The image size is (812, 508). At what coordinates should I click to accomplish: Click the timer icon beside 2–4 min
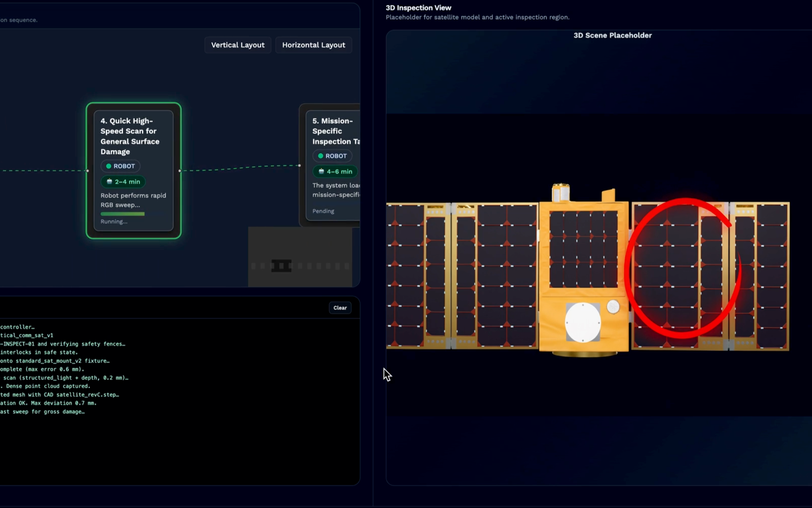point(109,181)
